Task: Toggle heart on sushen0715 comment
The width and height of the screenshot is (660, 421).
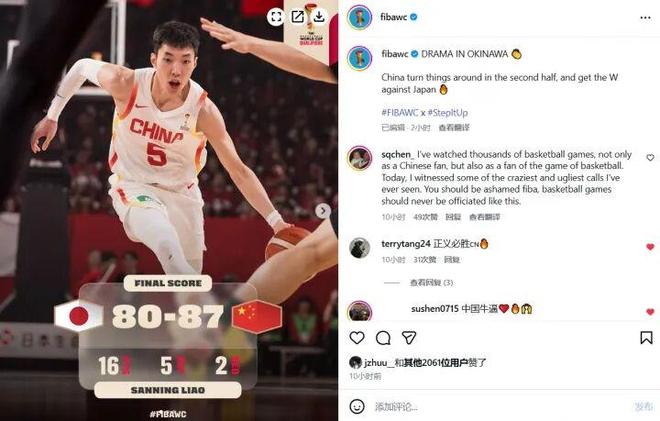Action: point(650,312)
